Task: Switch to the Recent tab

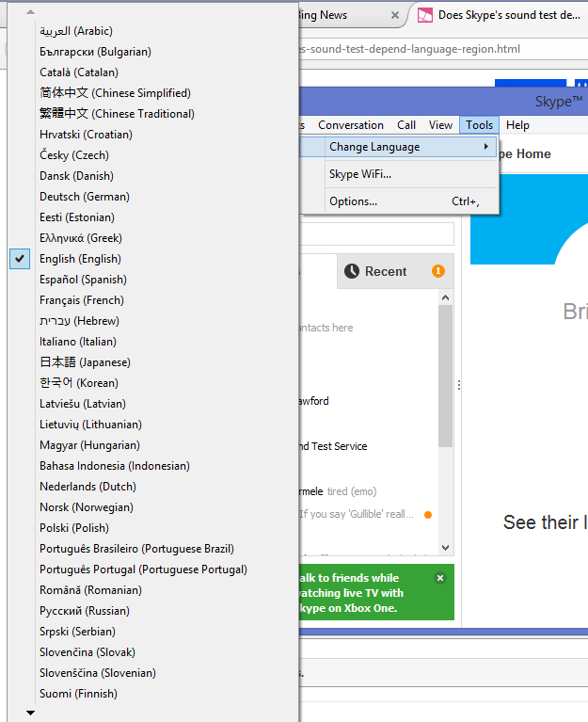Action: 396,271
